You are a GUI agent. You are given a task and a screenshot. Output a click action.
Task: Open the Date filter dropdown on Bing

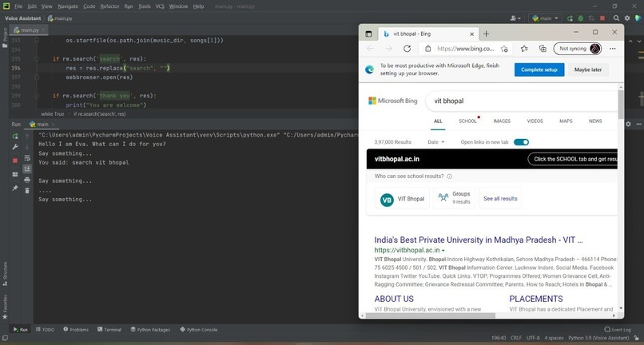click(x=435, y=142)
